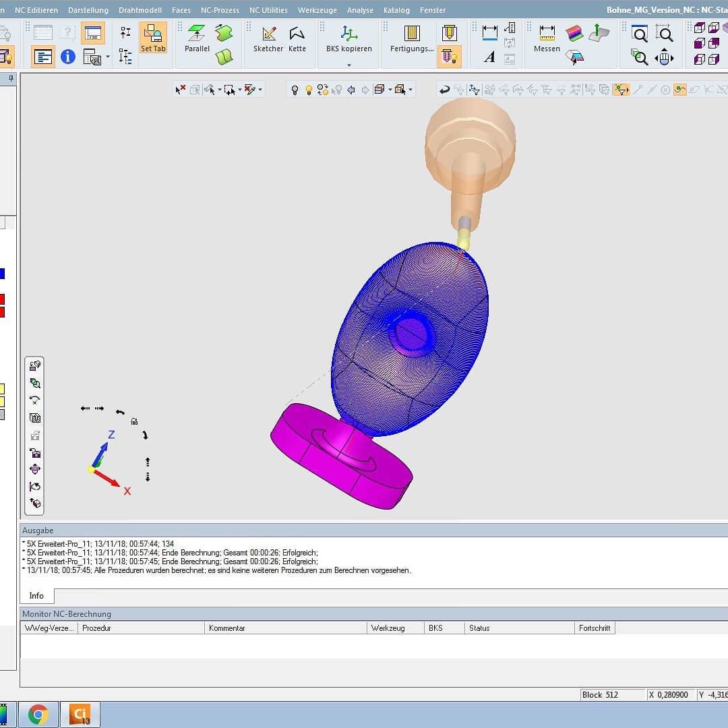Open Chrome from the taskbar
Screen dimensions: 728x728
[38, 715]
